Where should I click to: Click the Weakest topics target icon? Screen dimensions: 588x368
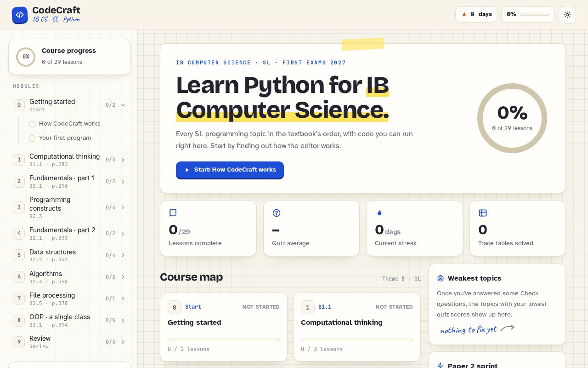441,278
